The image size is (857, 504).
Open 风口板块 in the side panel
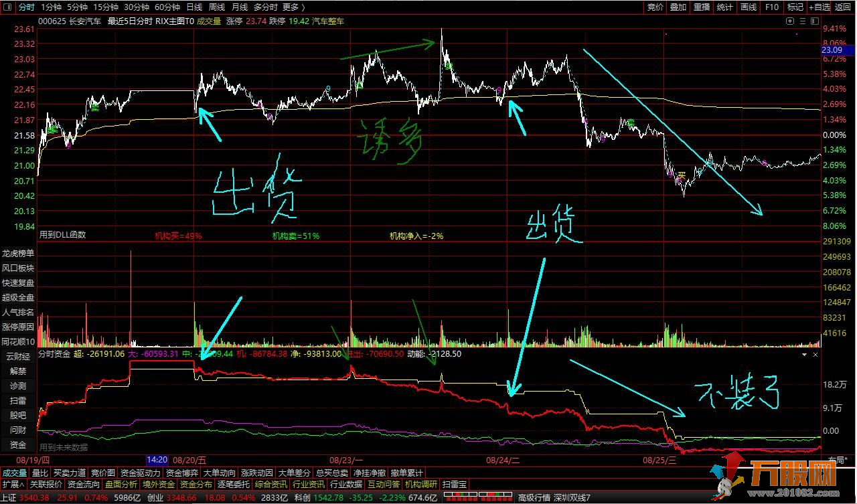18,268
